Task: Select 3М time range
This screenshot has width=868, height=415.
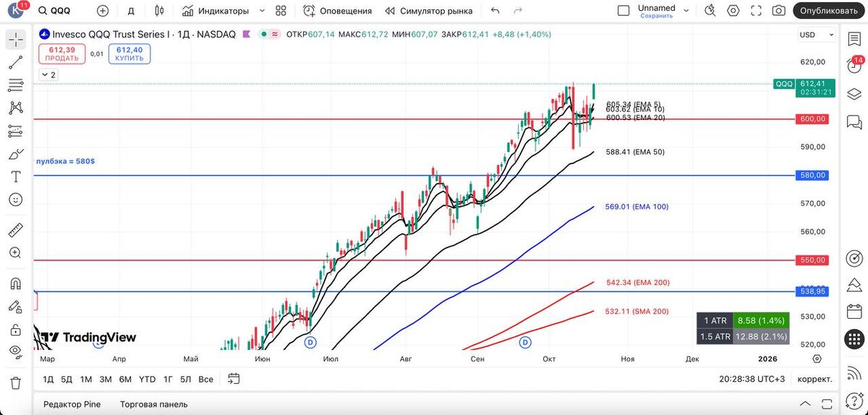Action: pyautogui.click(x=106, y=379)
